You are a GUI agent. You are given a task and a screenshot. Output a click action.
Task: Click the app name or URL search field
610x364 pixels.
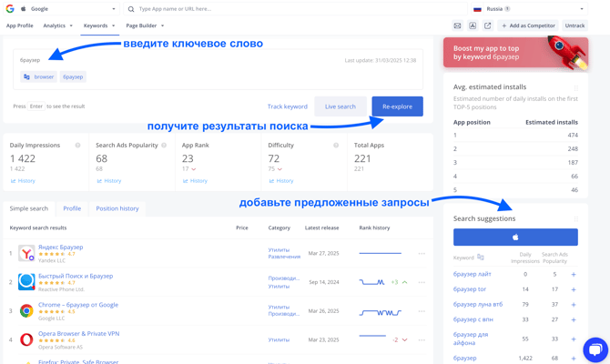[x=300, y=9]
